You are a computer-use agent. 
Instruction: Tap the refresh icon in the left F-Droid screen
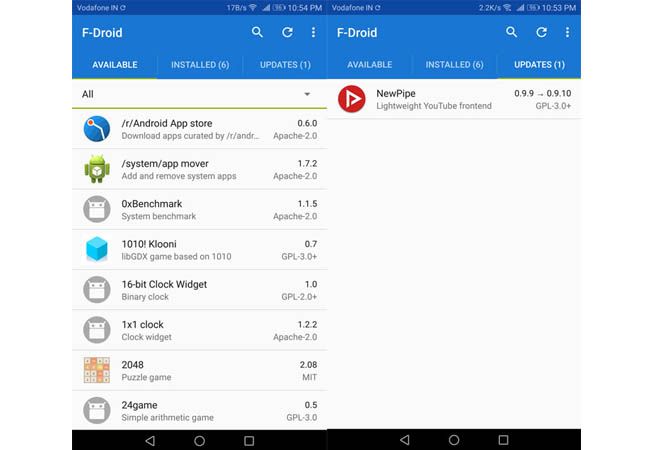(x=287, y=32)
